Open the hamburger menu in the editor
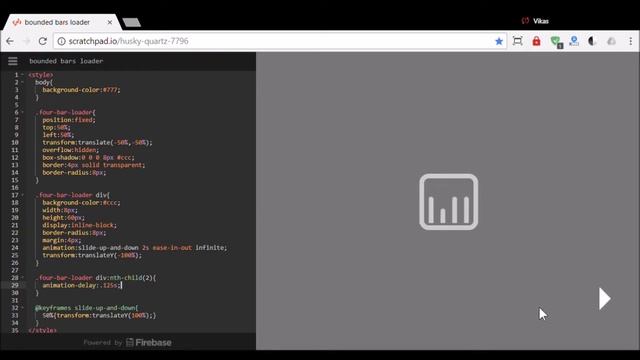The width and height of the screenshot is (640, 360). (x=13, y=61)
